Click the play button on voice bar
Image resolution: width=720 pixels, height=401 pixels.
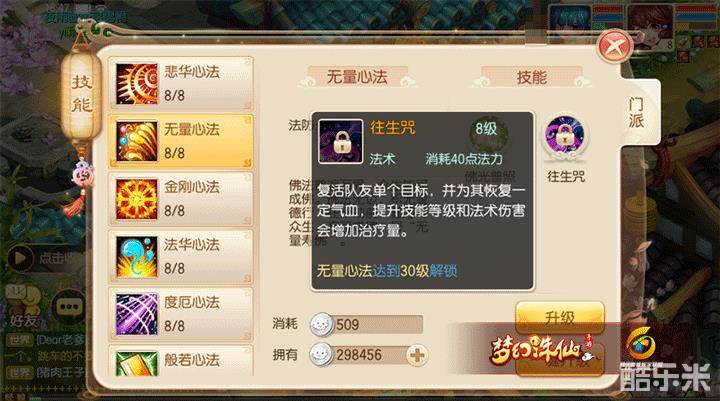pos(20,257)
